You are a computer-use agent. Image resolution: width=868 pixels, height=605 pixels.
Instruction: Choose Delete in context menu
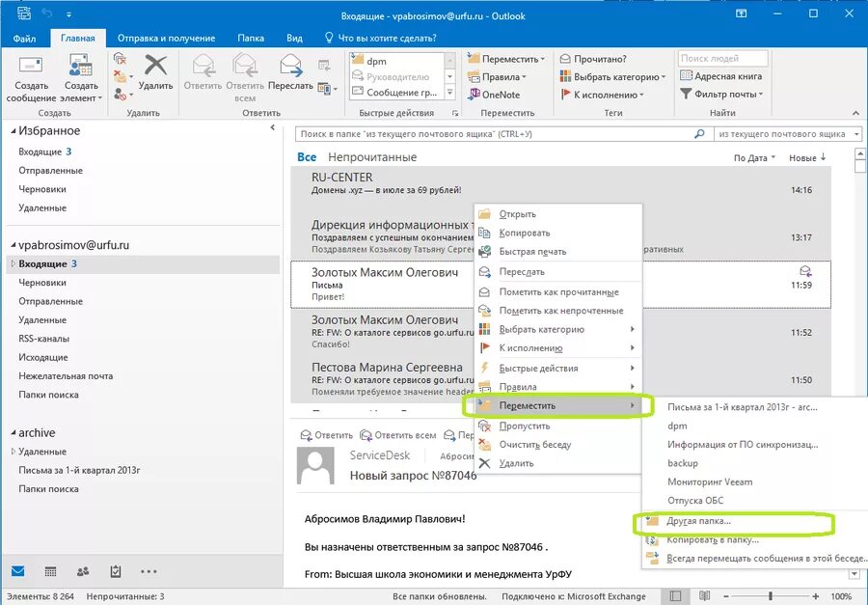[558, 463]
